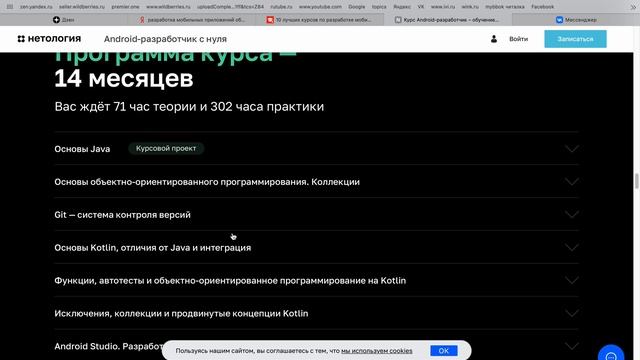This screenshot has width=640, height=360.
Task: Open mybook читалка bookmark
Action: coord(504,7)
